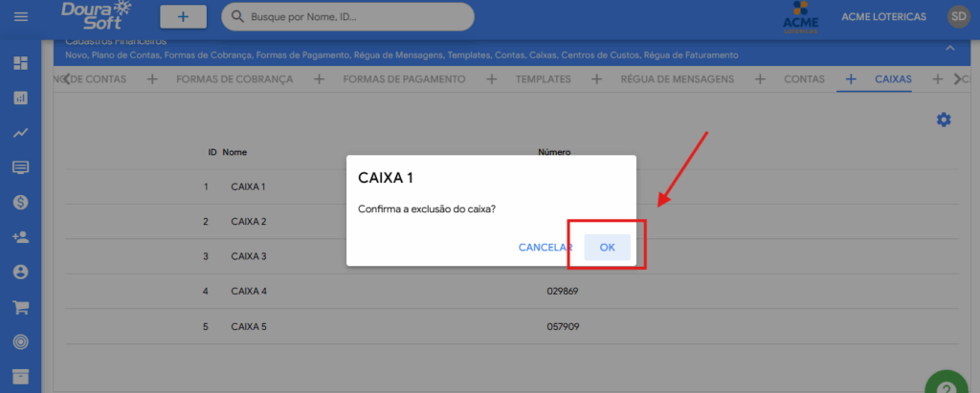Switch to the Régua de Mensagens tab
Viewport: 980px width, 393px height.
677,79
